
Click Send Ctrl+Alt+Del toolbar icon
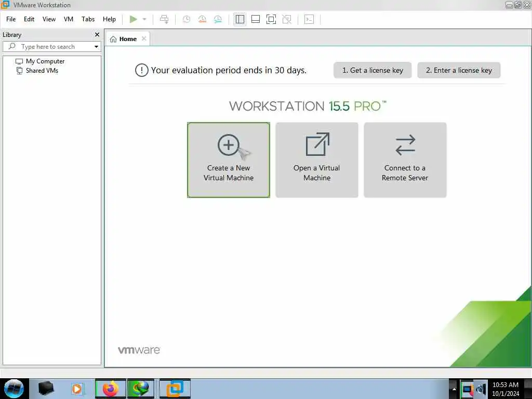[164, 19]
